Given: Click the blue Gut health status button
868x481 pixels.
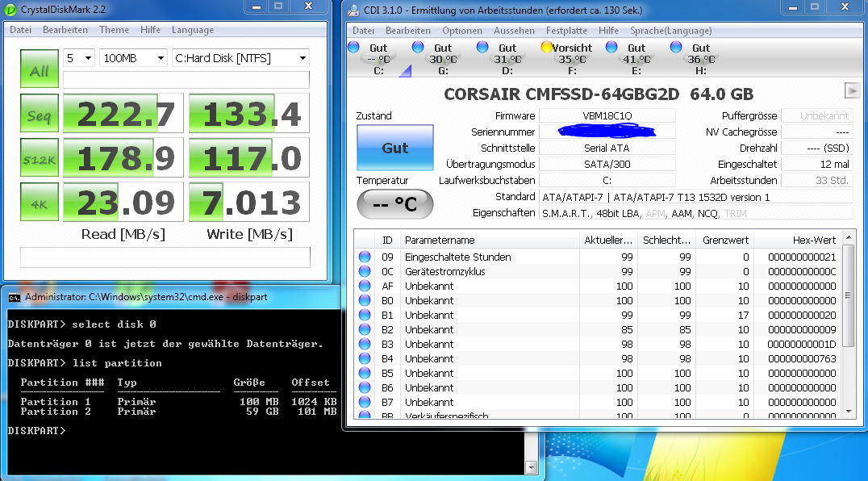Looking at the screenshot, I should tap(394, 147).
